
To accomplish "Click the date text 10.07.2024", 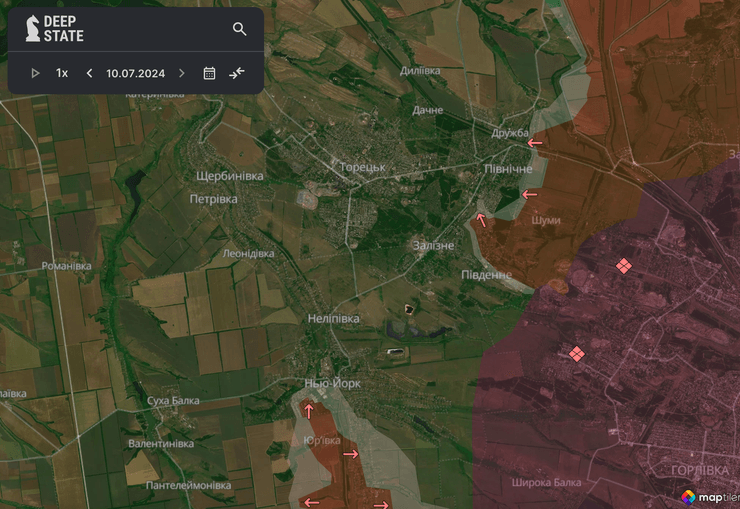I will [135, 73].
